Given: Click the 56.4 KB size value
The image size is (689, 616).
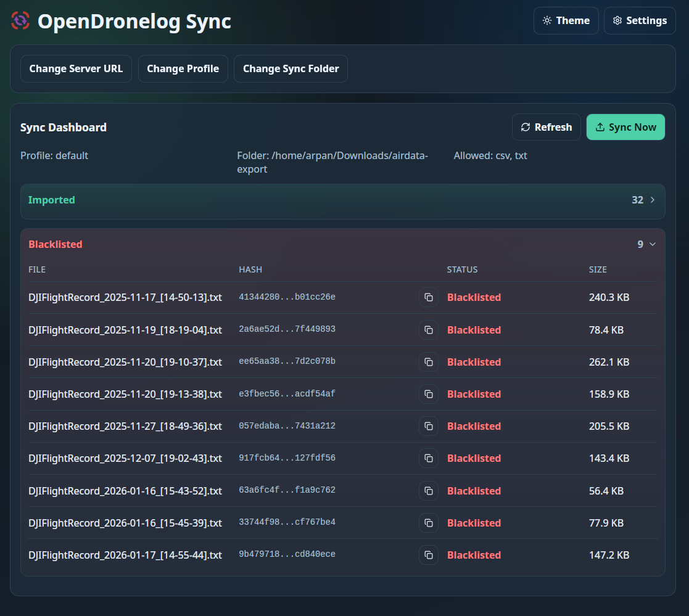Looking at the screenshot, I should pos(606,491).
